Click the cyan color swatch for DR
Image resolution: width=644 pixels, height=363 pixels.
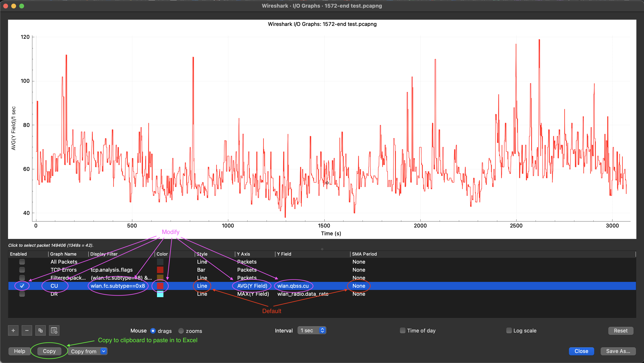[160, 294]
